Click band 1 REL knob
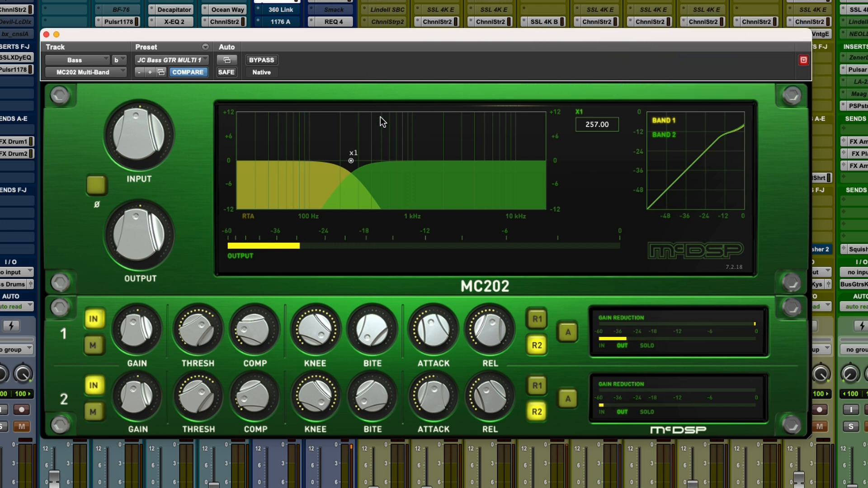Screen dimensions: 868x488 click(x=490, y=330)
